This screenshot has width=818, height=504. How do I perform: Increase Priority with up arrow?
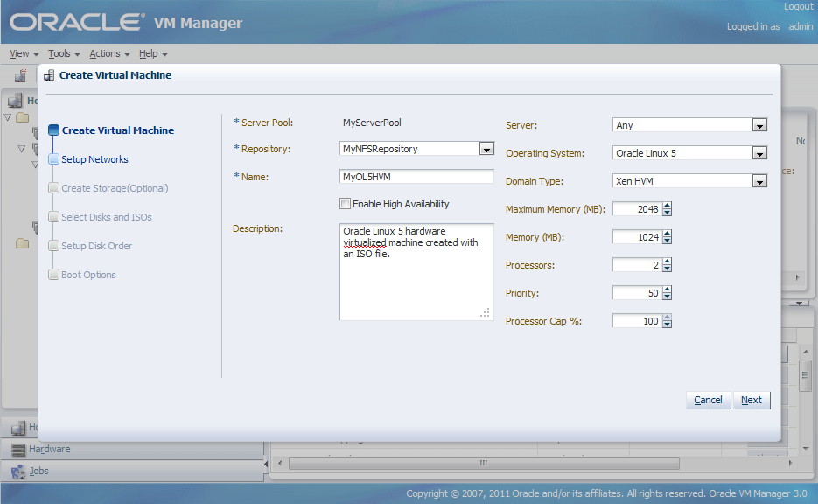668,290
